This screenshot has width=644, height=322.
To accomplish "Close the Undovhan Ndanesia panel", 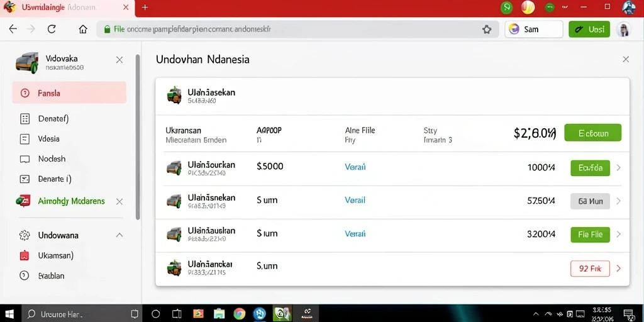I will (626, 60).
